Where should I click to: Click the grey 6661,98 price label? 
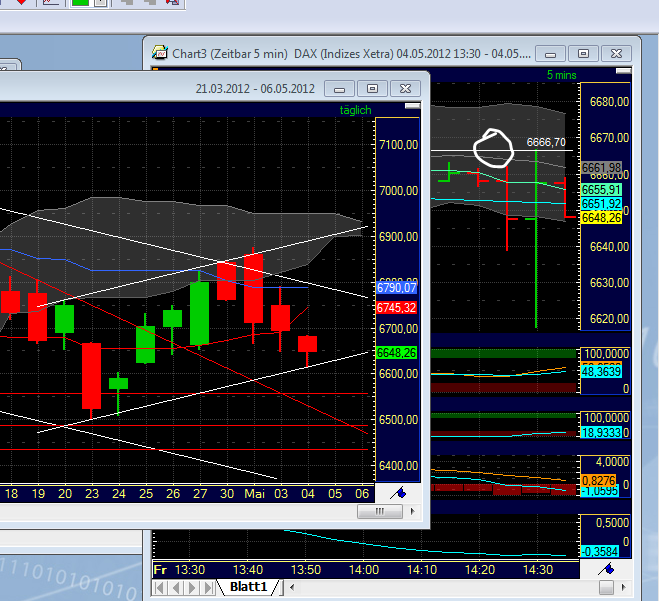tap(601, 168)
